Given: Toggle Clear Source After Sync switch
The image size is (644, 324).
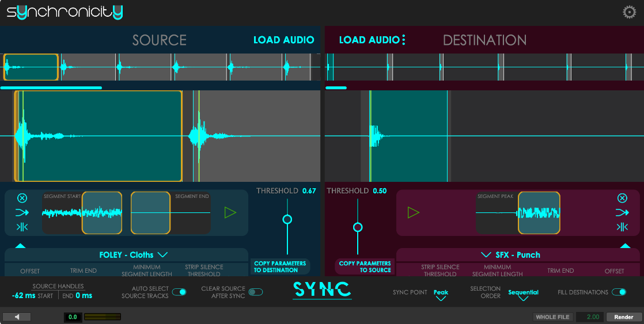Looking at the screenshot, I should tap(255, 292).
